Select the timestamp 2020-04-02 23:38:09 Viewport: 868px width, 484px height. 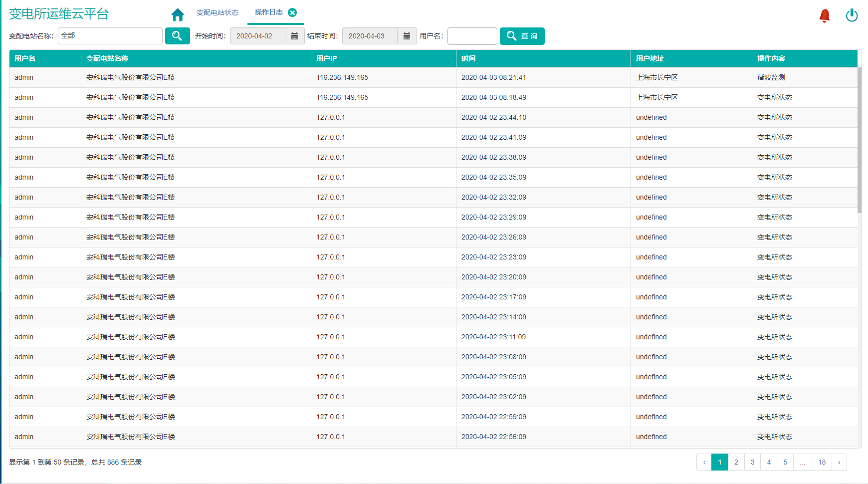494,157
